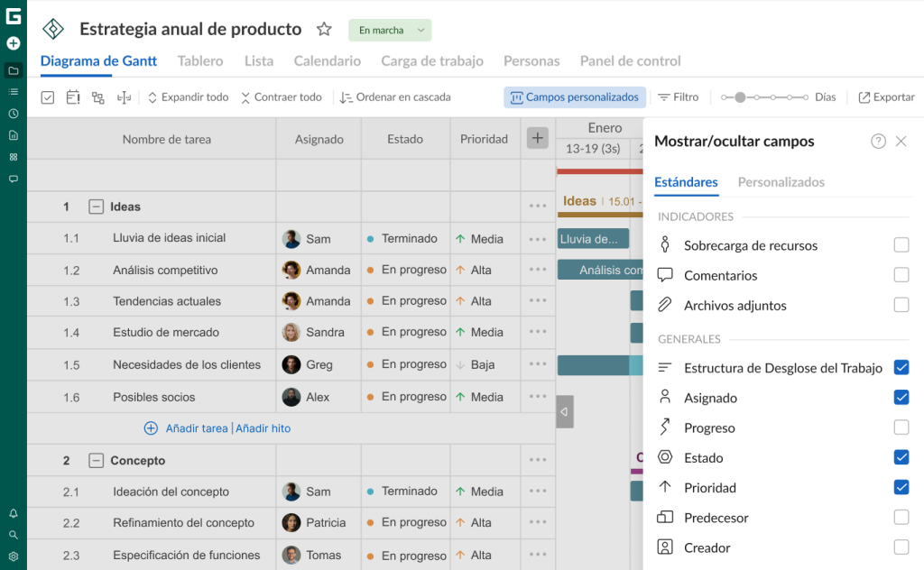924x570 pixels.
Task: Open more options for Concepto group row
Action: click(x=538, y=460)
